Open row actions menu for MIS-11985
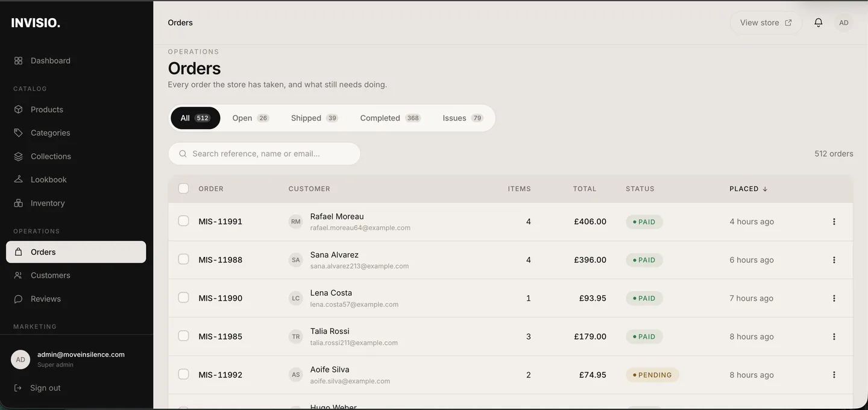This screenshot has height=410, width=868. (834, 336)
